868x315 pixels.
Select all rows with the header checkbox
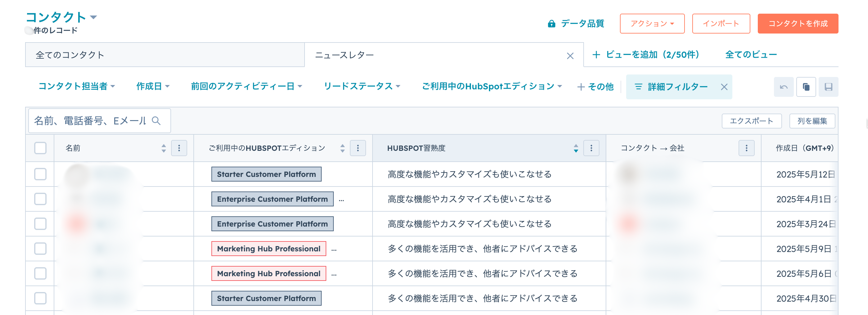click(x=40, y=148)
